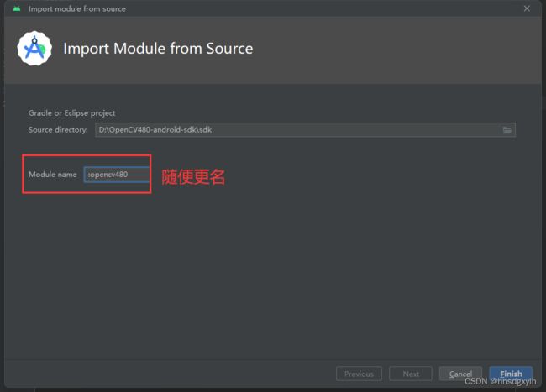Close the Import module from source dialog
Image resolution: width=546 pixels, height=392 pixels.
pyautogui.click(x=527, y=8)
